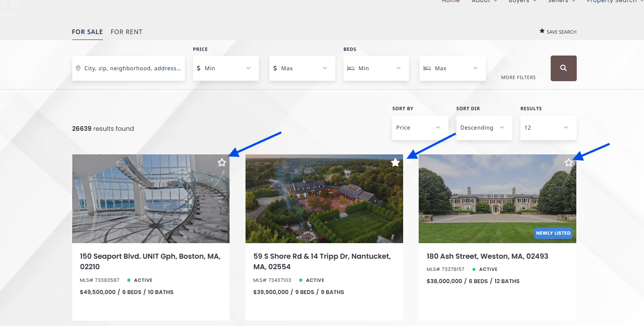644x326 pixels.
Task: Expand the minimum beds dropdown
Action: [376, 68]
